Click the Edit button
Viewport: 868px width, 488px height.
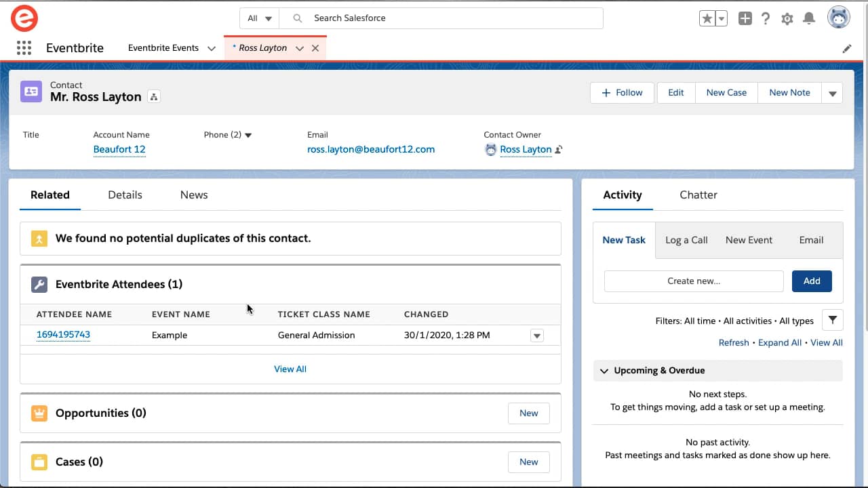676,93
